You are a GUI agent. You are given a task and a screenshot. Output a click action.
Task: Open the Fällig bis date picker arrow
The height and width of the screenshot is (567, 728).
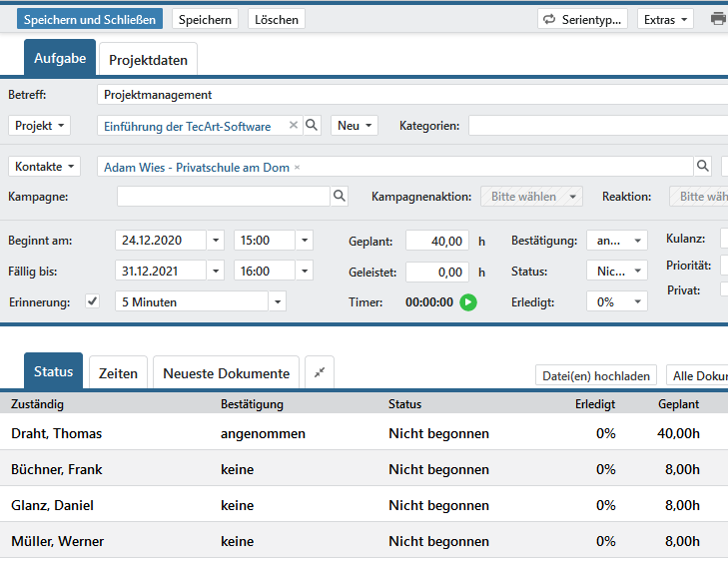216,271
